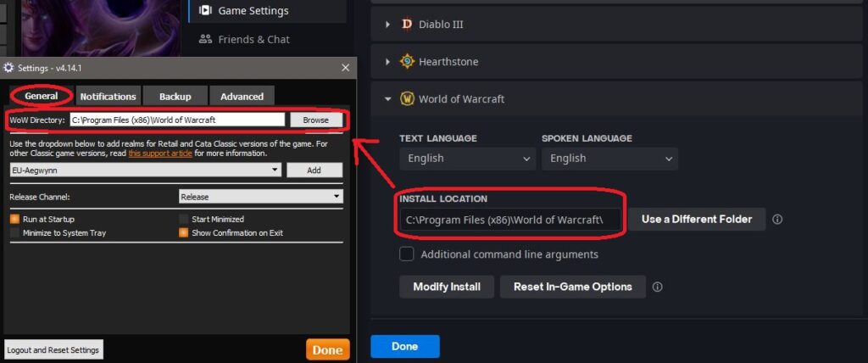Screen dimensions: 868x363
Task: Expand the Diablo III section
Action: coord(388,25)
